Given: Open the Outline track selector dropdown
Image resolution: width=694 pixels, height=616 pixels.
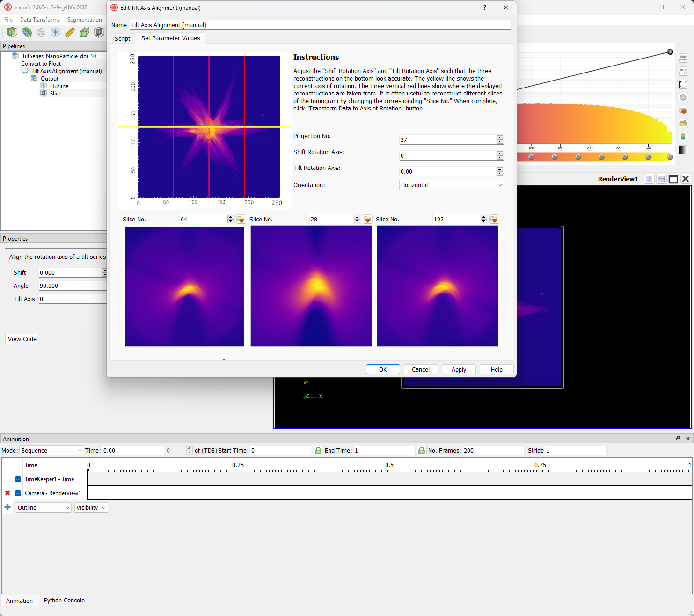Looking at the screenshot, I should click(43, 507).
